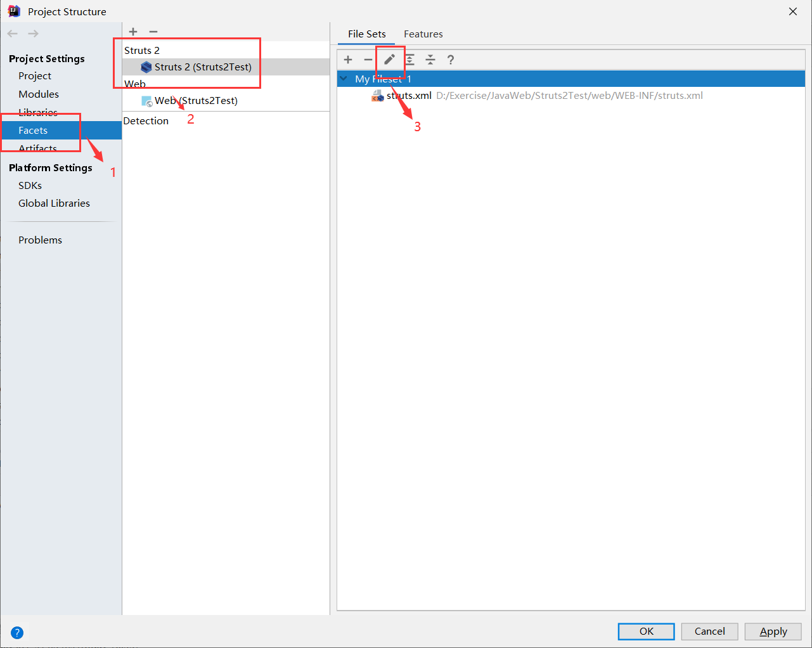Select Struts 2 (Struts2Test) facet
The width and height of the screenshot is (812, 648).
coord(226,67)
